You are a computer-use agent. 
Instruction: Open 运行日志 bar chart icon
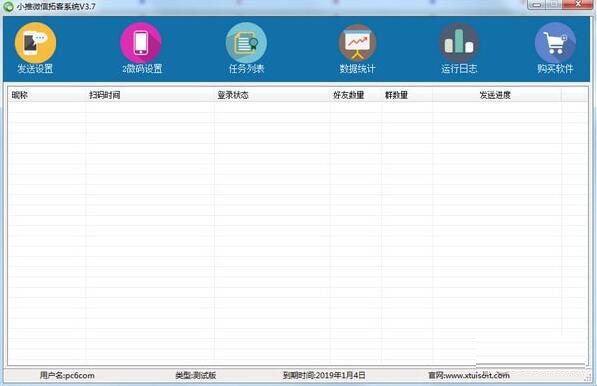(x=459, y=43)
